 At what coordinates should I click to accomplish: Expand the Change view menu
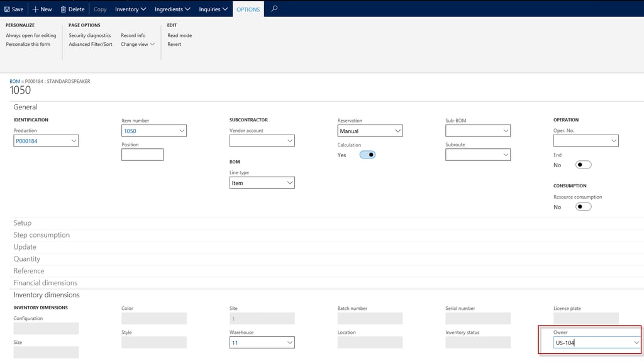click(138, 44)
